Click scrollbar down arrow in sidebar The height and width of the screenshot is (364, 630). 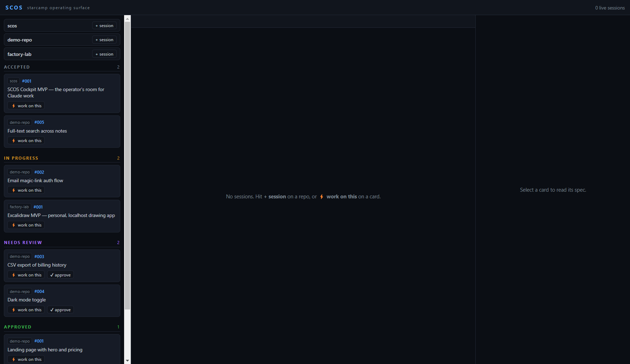127,360
